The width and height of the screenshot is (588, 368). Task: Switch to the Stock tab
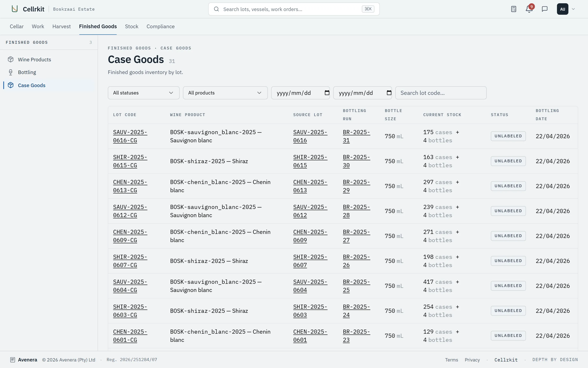131,26
